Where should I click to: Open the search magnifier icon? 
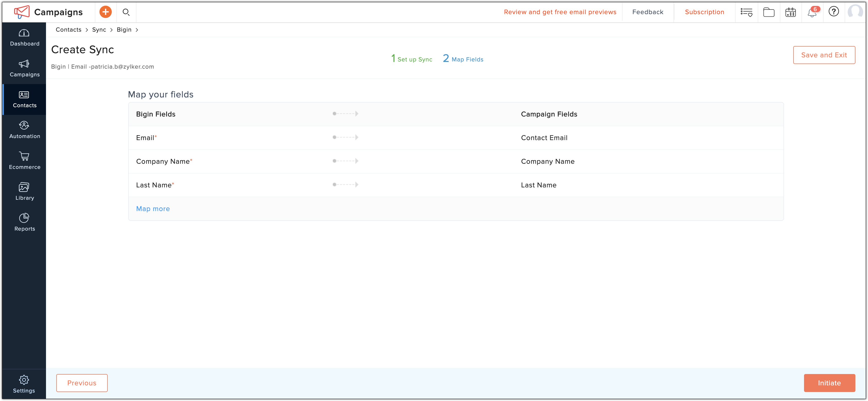tap(126, 12)
